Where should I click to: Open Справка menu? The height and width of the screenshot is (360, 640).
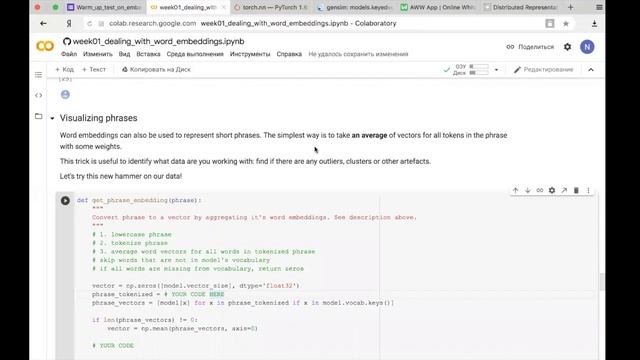click(x=289, y=54)
